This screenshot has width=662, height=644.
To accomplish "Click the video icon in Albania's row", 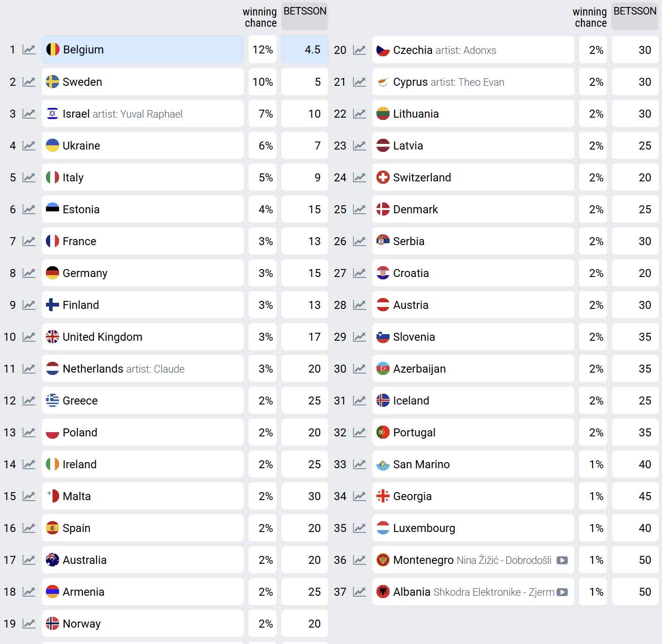I will 562,592.
